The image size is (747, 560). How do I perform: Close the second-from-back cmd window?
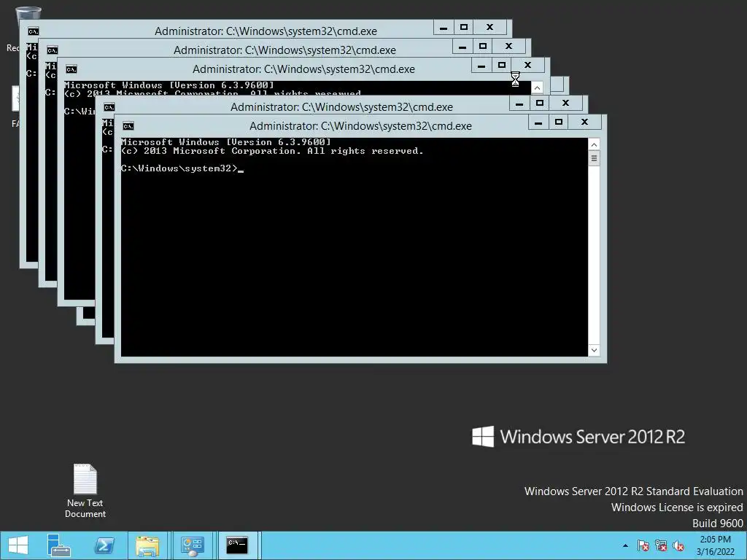tap(508, 46)
